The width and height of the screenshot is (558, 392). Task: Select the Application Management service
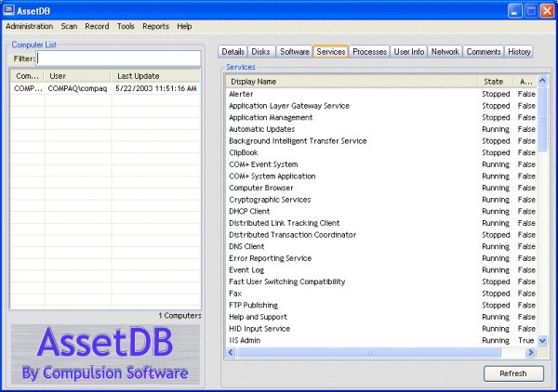[381, 117]
